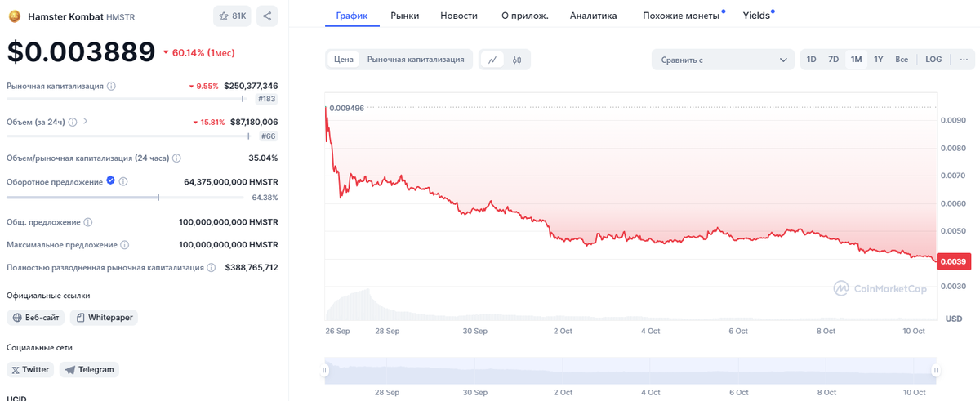Click the $0.003889 price value
The width and height of the screenshot is (980, 401).
point(81,52)
